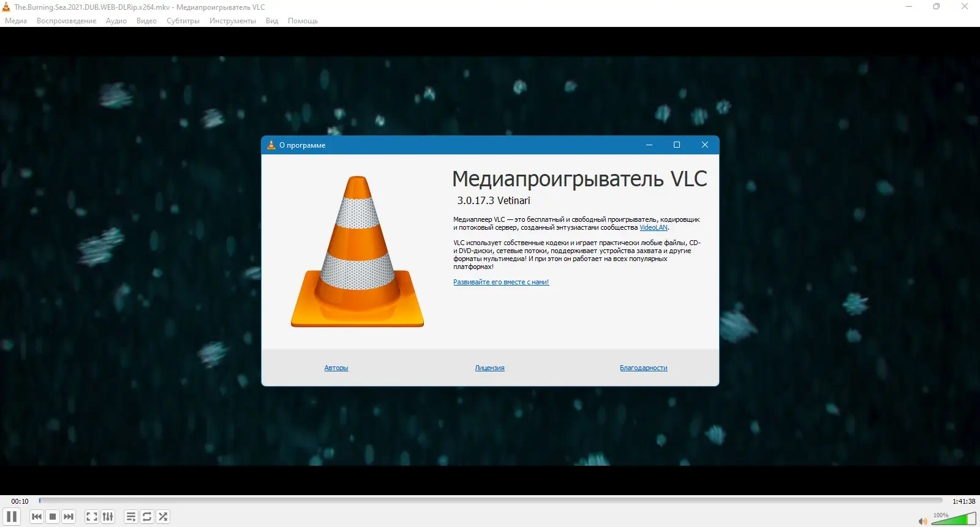Restore down the main VLC window
Viewport: 980px width, 527px height.
(937, 7)
